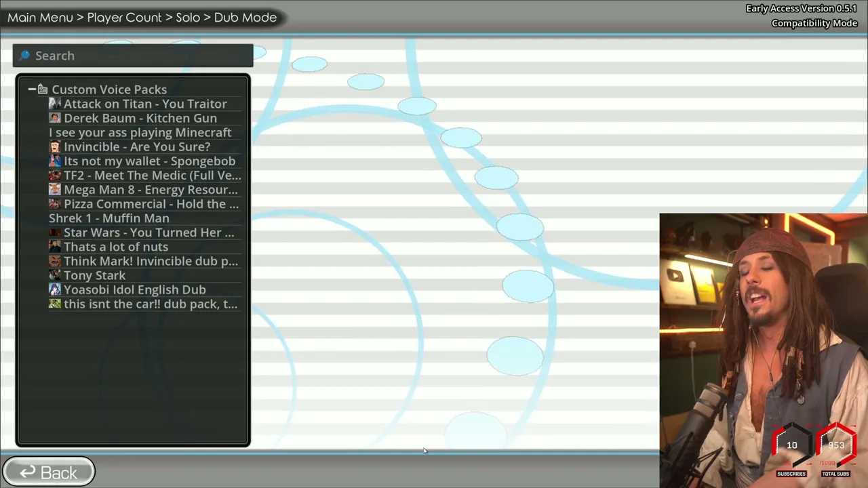Click the streamer webcam overlay
This screenshot has height=488, width=868.
[x=764, y=350]
